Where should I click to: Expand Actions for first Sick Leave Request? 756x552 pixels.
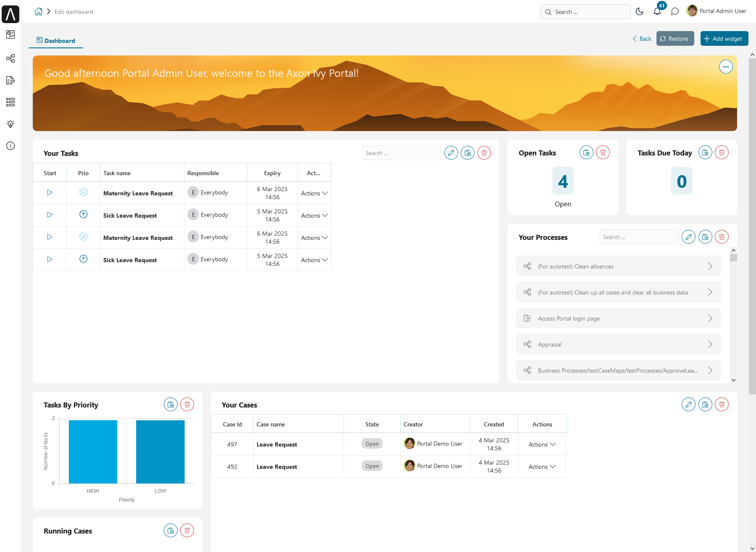click(x=314, y=216)
